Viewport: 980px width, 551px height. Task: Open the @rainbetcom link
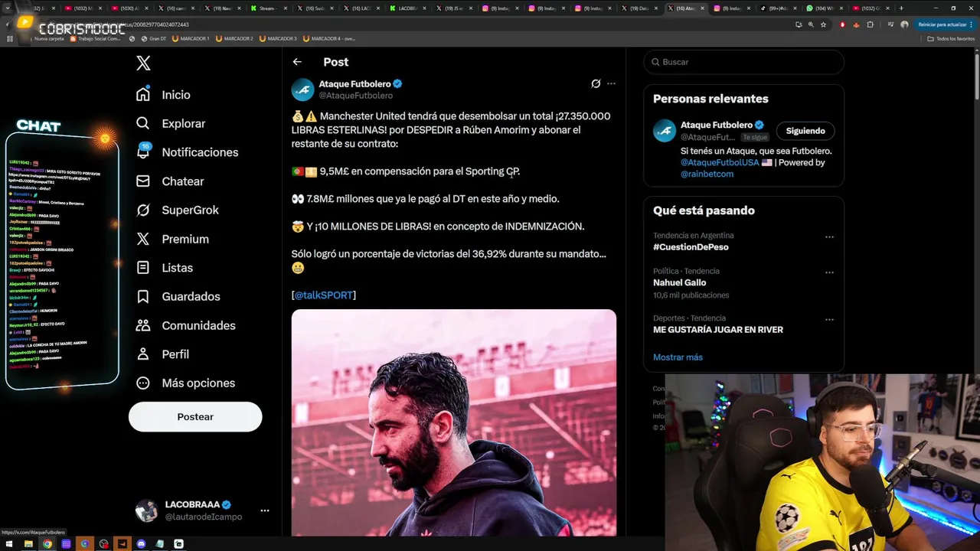(x=707, y=174)
